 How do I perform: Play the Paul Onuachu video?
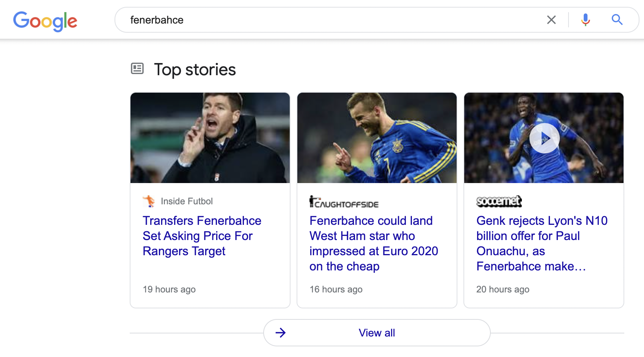(x=544, y=138)
